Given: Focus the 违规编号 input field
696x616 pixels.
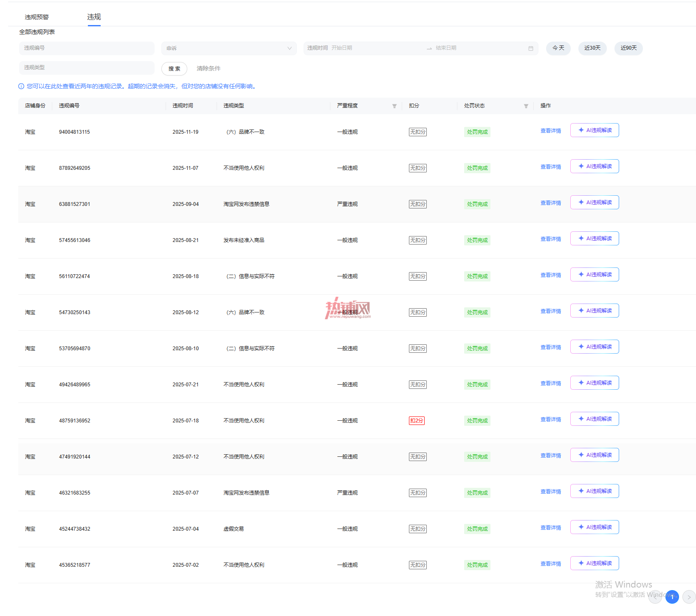Looking at the screenshot, I should (87, 48).
